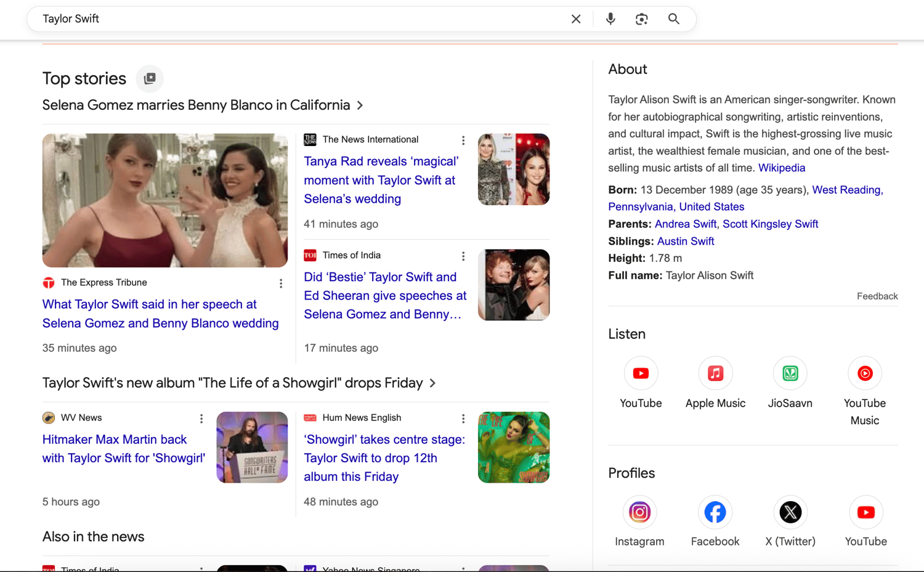Image resolution: width=924 pixels, height=572 pixels.
Task: Click the magnifying glass search icon
Action: [x=674, y=19]
